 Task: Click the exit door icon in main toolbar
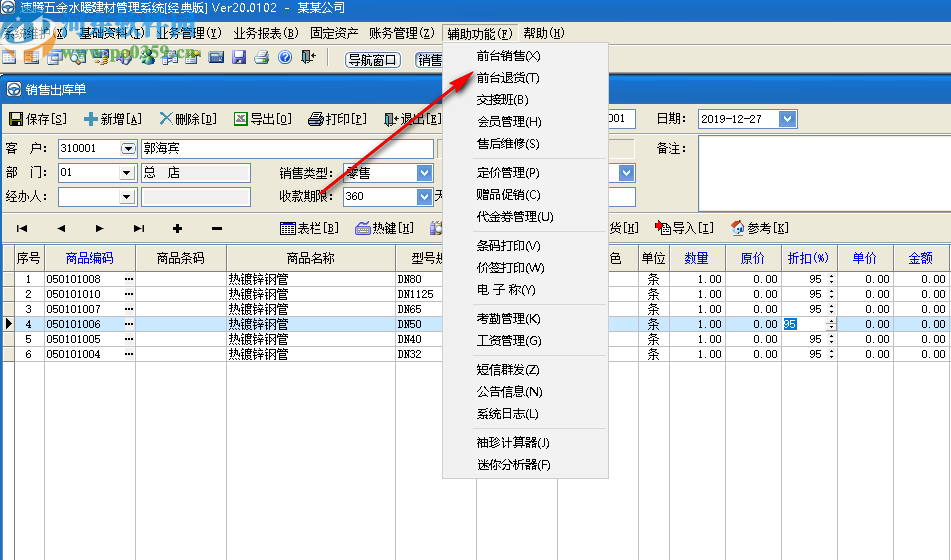point(309,57)
